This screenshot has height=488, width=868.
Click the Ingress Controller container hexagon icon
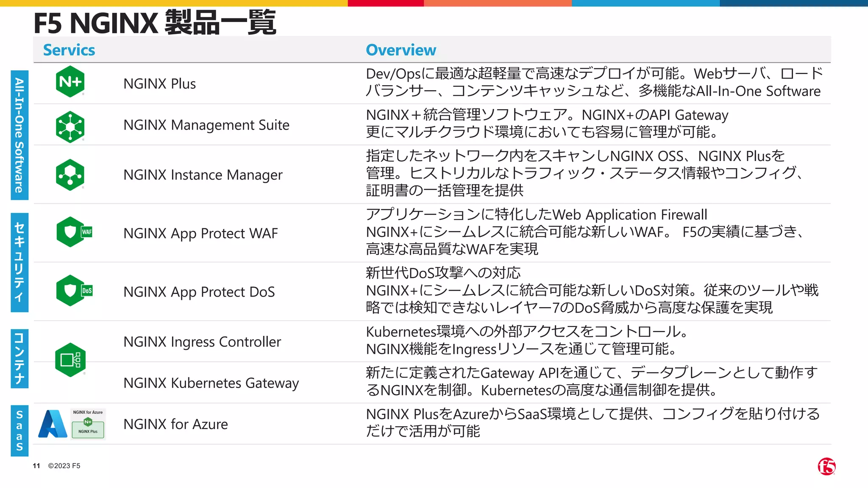coord(70,360)
